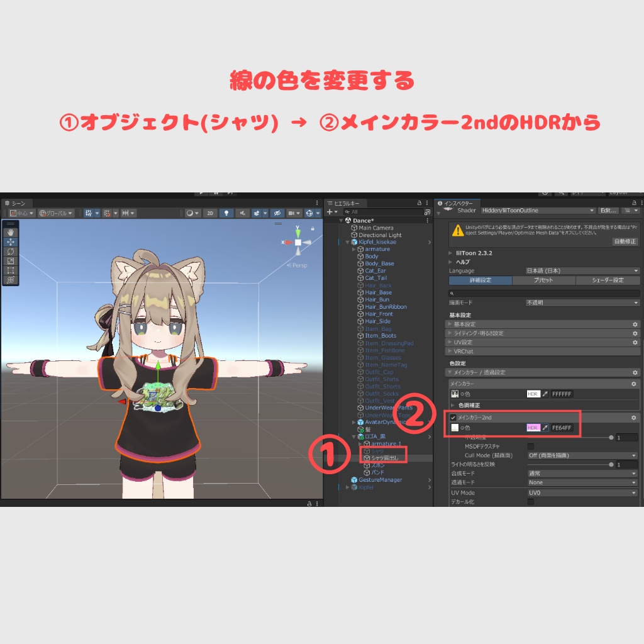Enable the MSDFテクスチャ checkbox

530,447
